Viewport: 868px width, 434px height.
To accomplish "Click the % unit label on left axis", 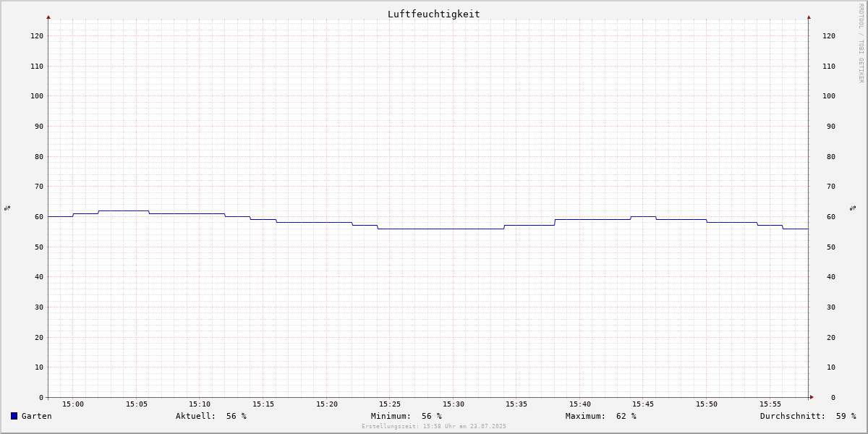I will 7,208.
